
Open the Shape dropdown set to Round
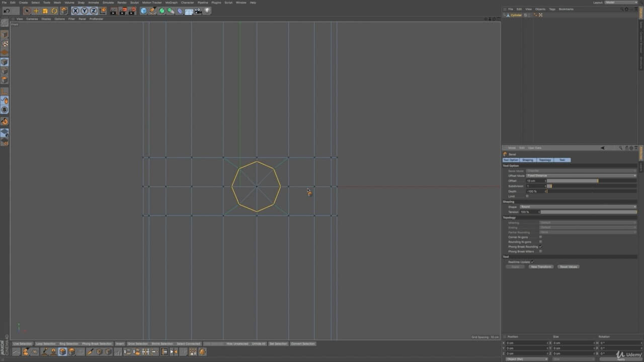pyautogui.click(x=578, y=207)
